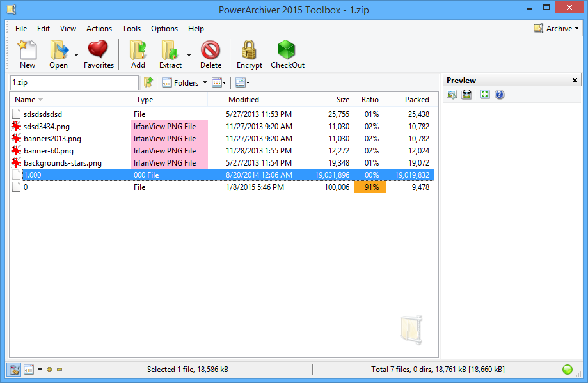Click the Add files toolbar icon
The image size is (588, 383).
pos(138,50)
